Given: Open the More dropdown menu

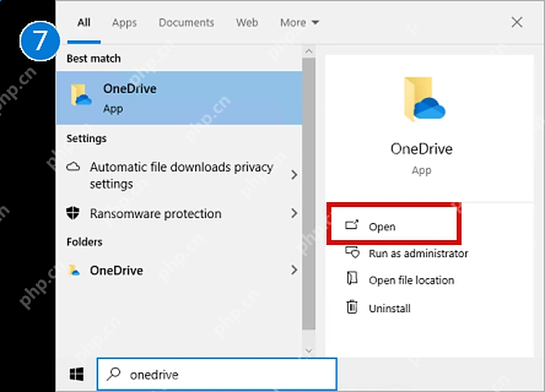Looking at the screenshot, I should pos(300,23).
